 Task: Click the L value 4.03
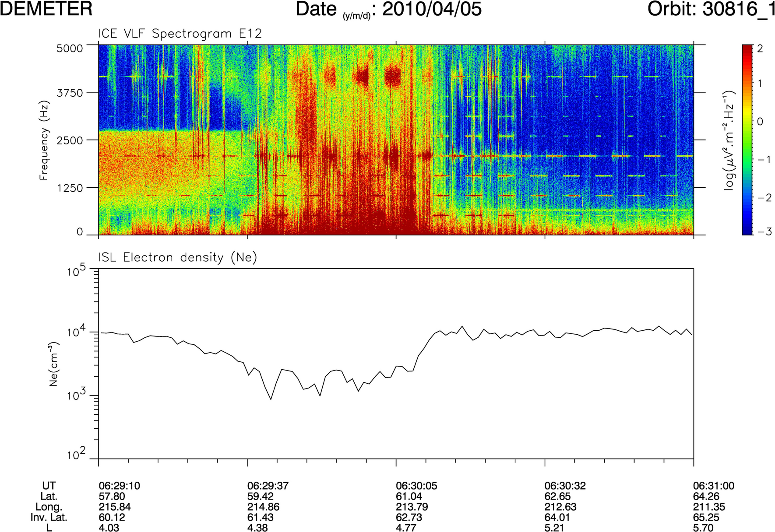pos(109,528)
